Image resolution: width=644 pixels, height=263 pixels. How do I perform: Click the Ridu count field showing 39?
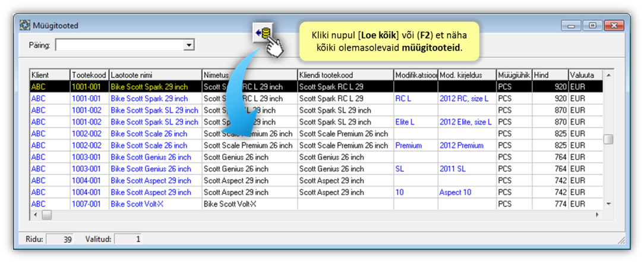(59, 239)
